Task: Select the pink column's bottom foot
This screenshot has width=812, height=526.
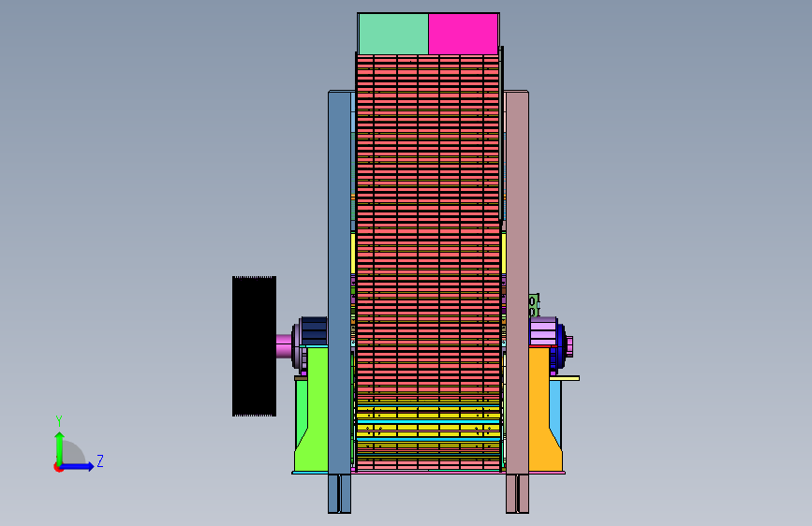Action: [517, 494]
